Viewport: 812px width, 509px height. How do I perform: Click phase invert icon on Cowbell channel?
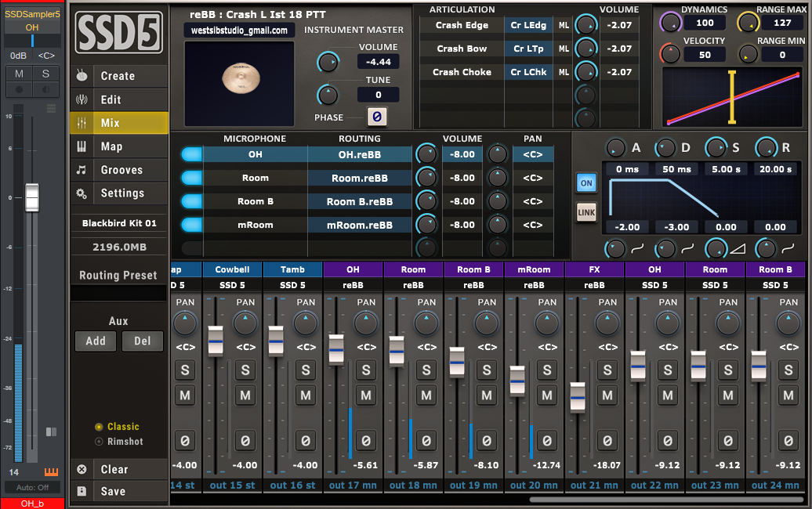(x=245, y=441)
